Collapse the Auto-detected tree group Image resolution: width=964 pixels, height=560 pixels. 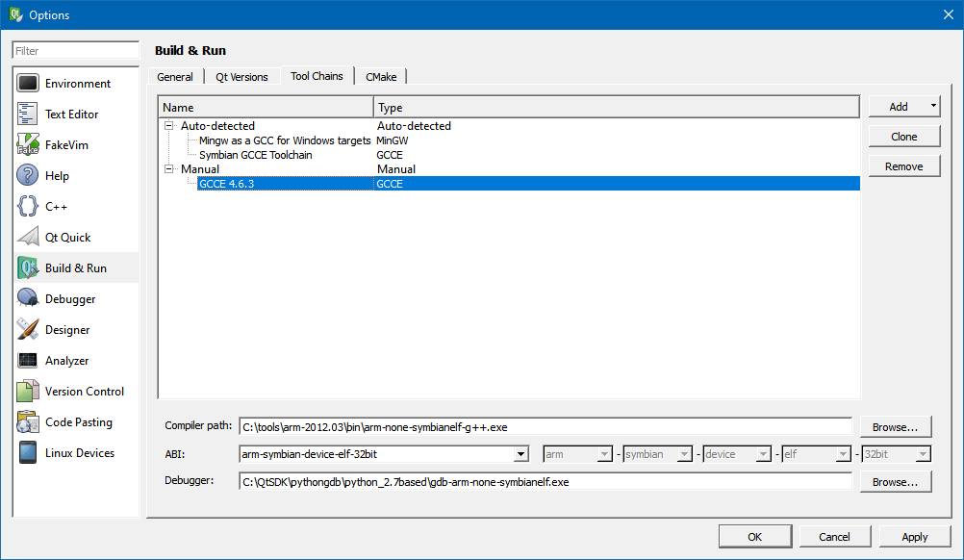[169, 126]
